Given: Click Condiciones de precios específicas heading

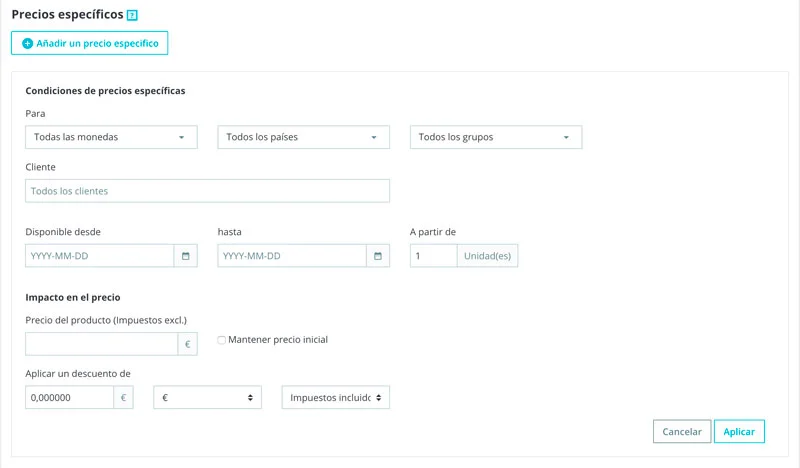Looking at the screenshot, I should (x=106, y=91).
